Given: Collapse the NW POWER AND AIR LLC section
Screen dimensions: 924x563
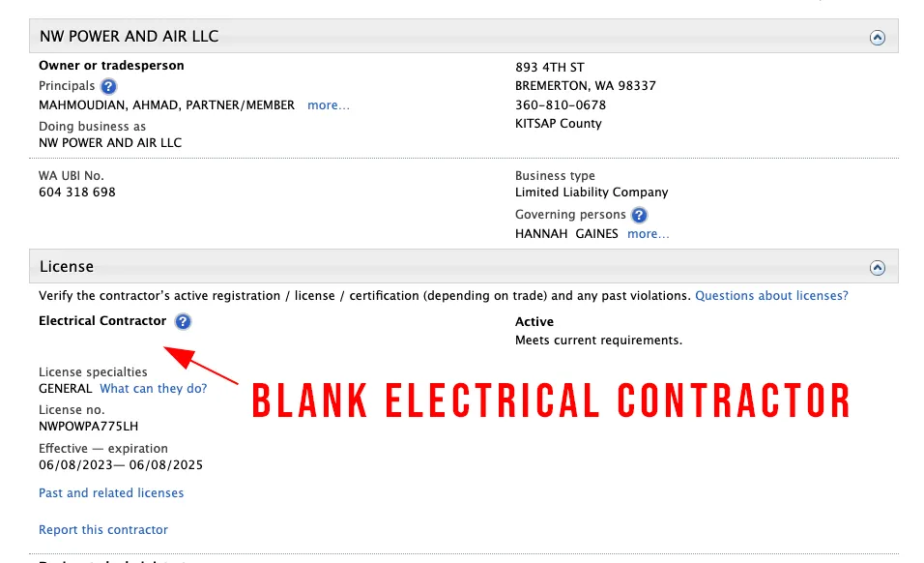Looking at the screenshot, I should pyautogui.click(x=877, y=38).
